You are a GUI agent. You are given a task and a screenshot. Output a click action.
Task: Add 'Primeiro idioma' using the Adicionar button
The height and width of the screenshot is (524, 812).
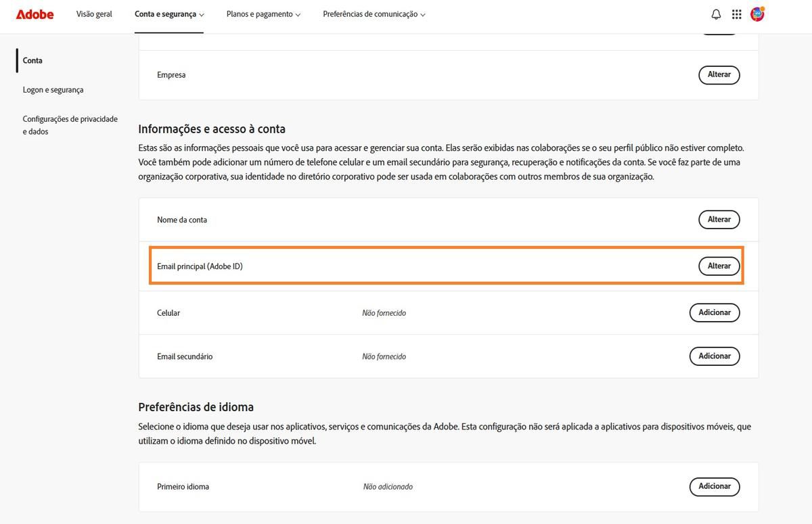coord(715,486)
